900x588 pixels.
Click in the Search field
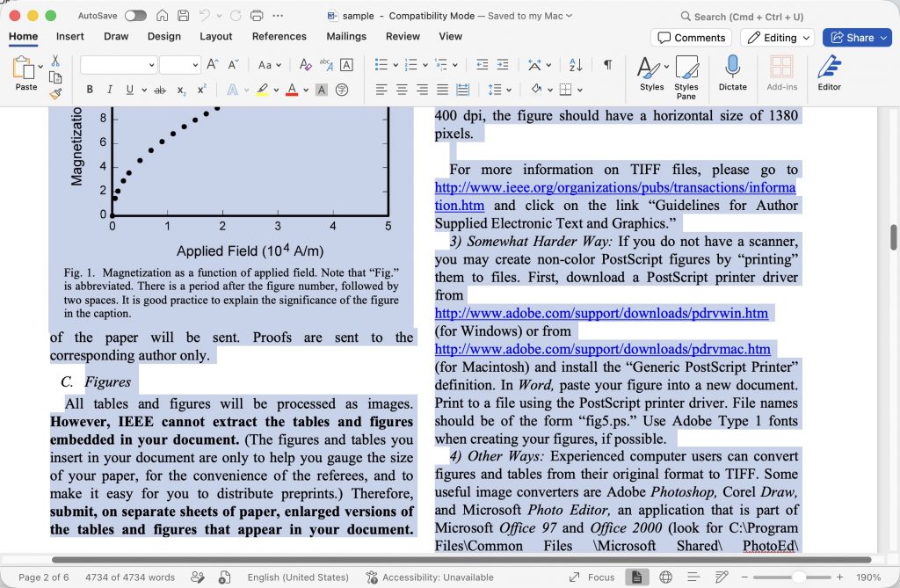[x=742, y=16]
